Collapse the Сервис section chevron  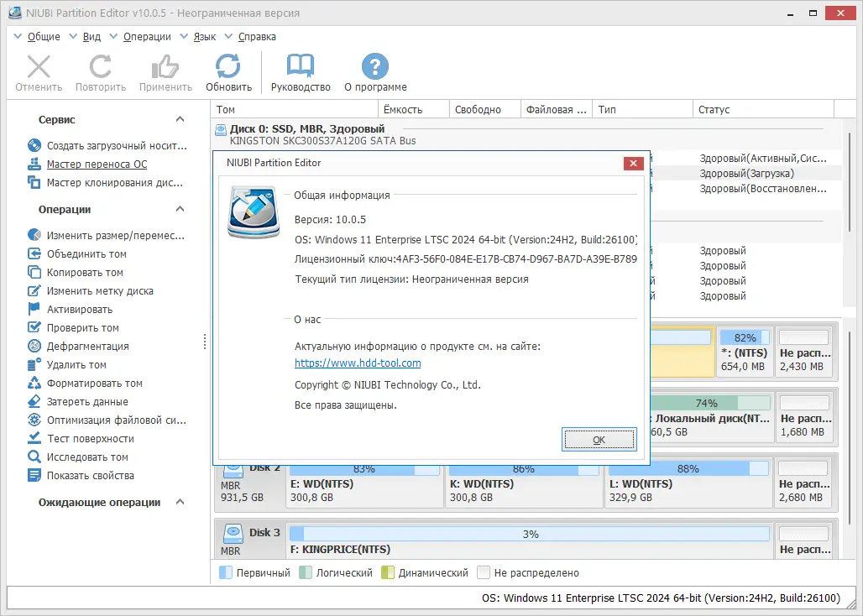tap(180, 119)
